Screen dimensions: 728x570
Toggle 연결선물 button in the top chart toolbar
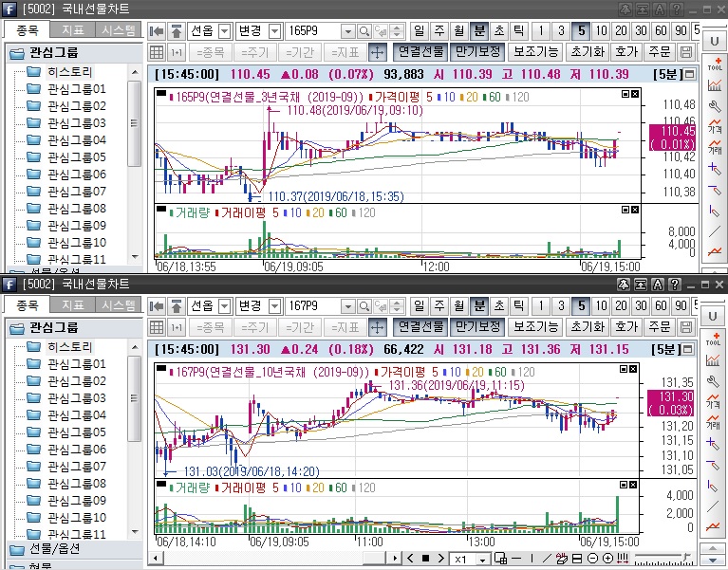pyautogui.click(x=420, y=51)
